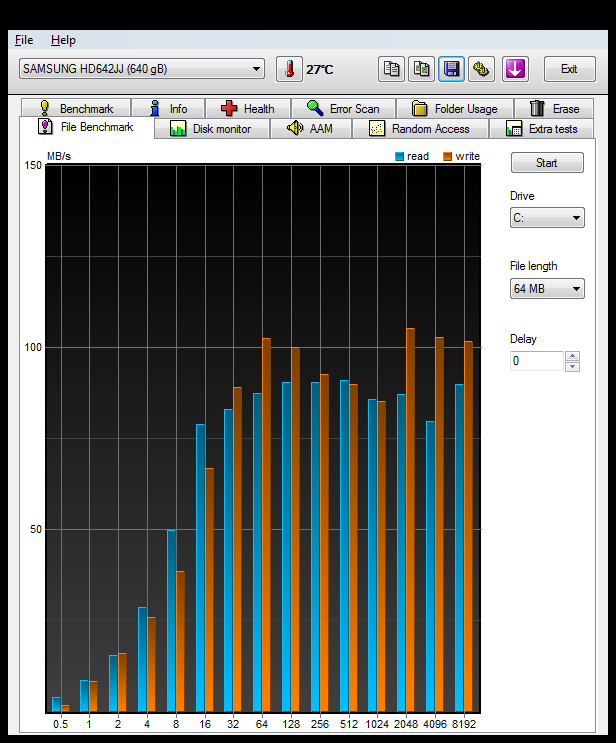Click the scatter plot Random Access icon

377,128
